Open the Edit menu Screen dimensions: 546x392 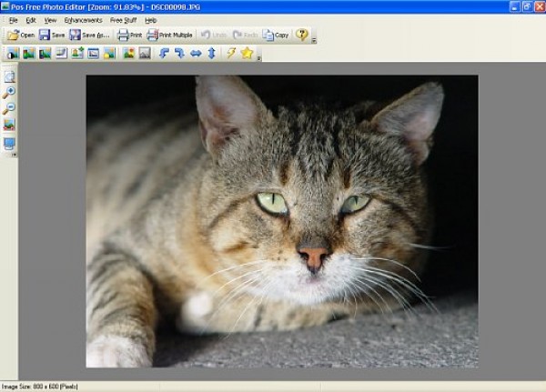click(31, 21)
